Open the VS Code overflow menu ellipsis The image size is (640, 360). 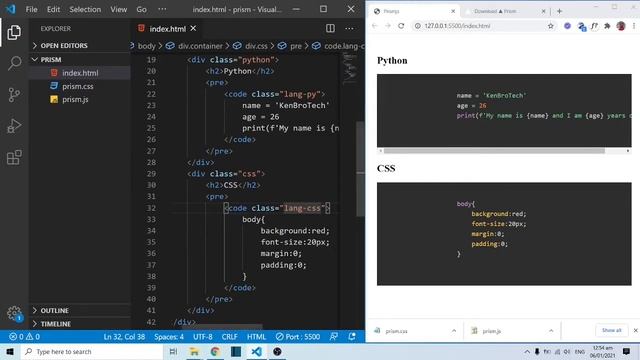pos(162,9)
